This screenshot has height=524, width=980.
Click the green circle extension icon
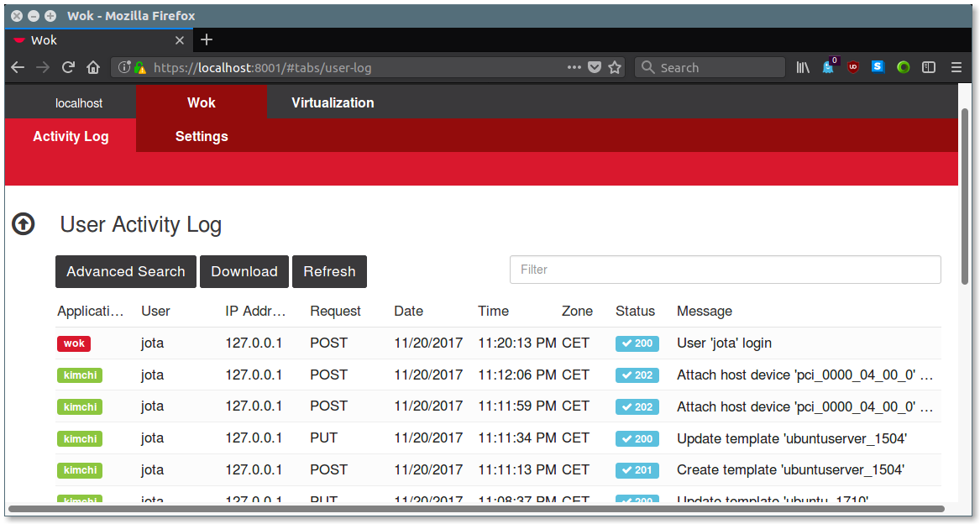(x=903, y=67)
